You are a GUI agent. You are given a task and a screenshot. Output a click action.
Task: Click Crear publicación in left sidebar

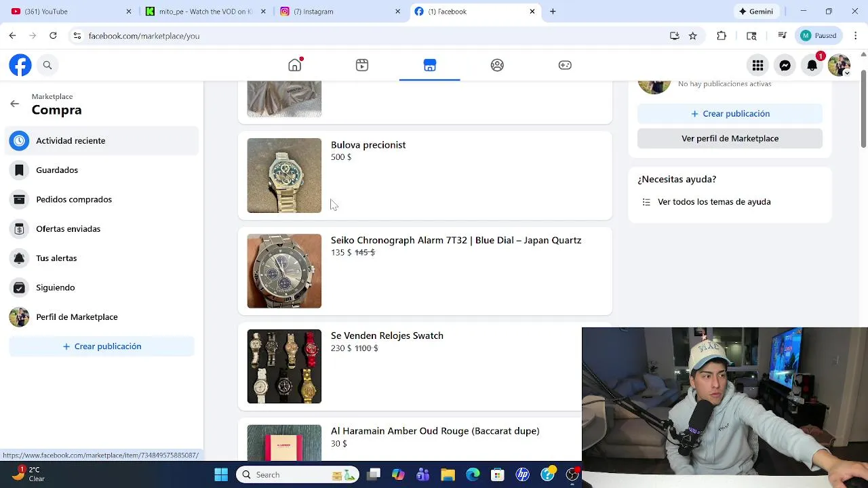point(102,346)
